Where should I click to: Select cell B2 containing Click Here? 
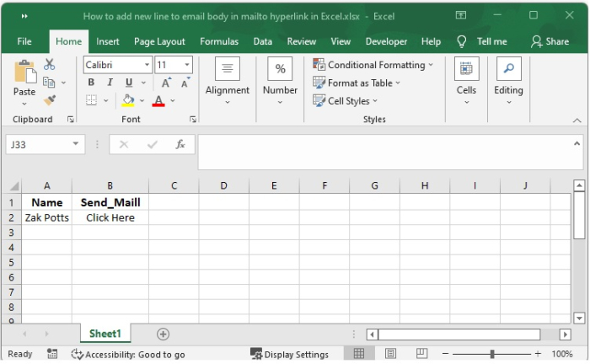tap(110, 217)
